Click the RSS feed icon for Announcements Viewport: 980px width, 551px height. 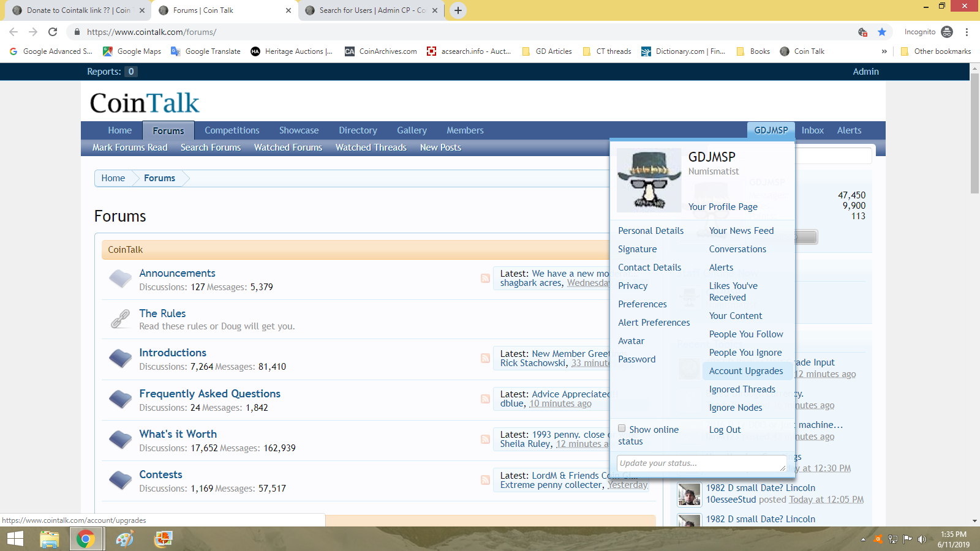[485, 278]
